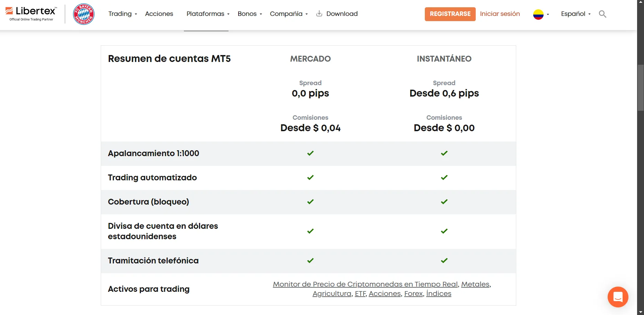Follow the Forex link
Image resolution: width=644 pixels, height=315 pixels.
(x=413, y=294)
